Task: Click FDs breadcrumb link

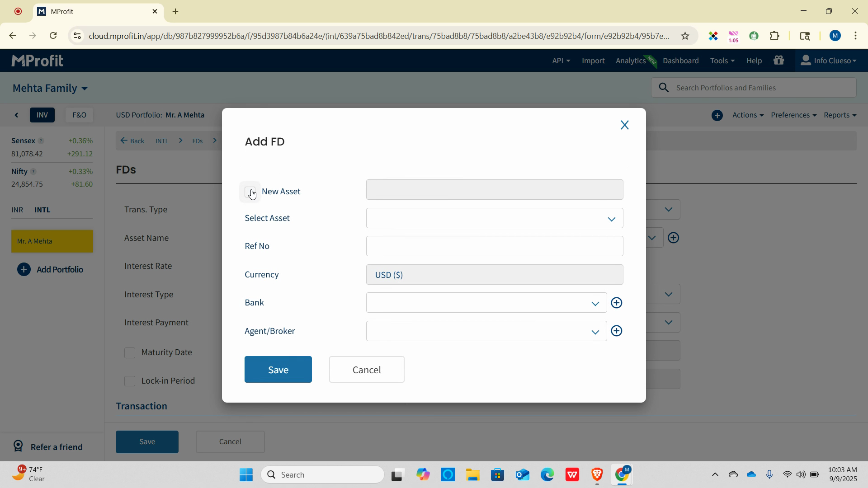Action: (198, 141)
